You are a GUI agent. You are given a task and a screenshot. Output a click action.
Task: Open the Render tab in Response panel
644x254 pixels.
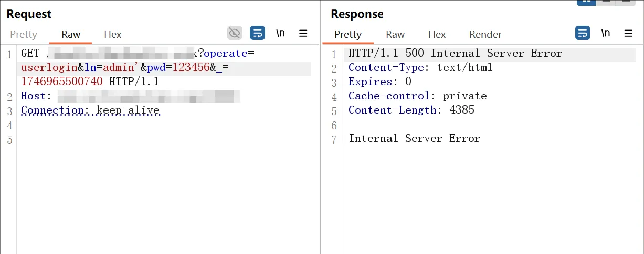(485, 35)
